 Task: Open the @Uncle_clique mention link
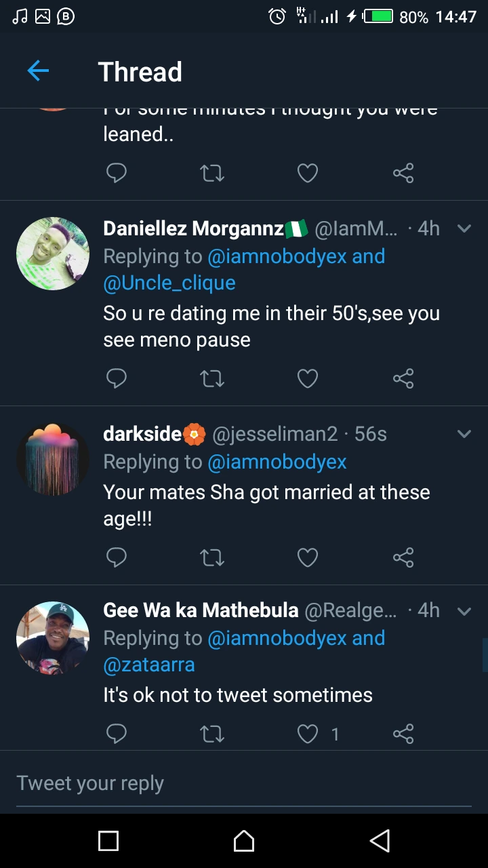pyautogui.click(x=169, y=283)
